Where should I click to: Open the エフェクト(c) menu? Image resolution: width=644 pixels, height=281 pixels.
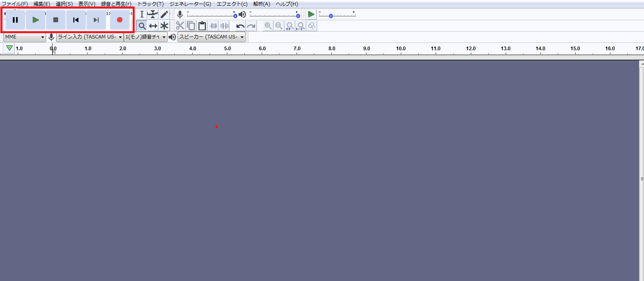[x=232, y=4]
